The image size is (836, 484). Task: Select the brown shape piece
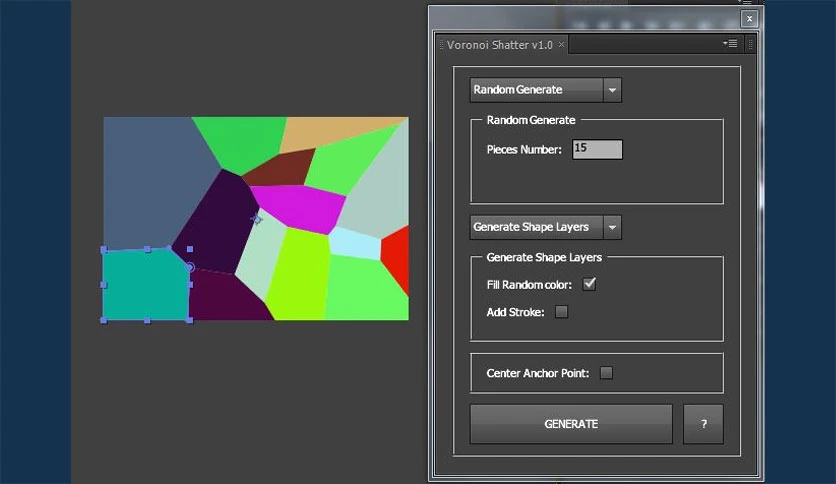[283, 168]
